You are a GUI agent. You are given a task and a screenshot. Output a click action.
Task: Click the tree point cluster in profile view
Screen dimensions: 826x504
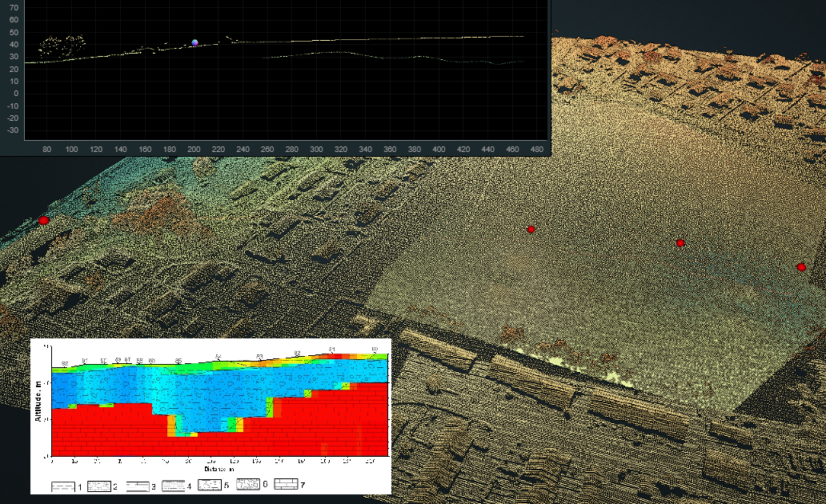(x=62, y=46)
